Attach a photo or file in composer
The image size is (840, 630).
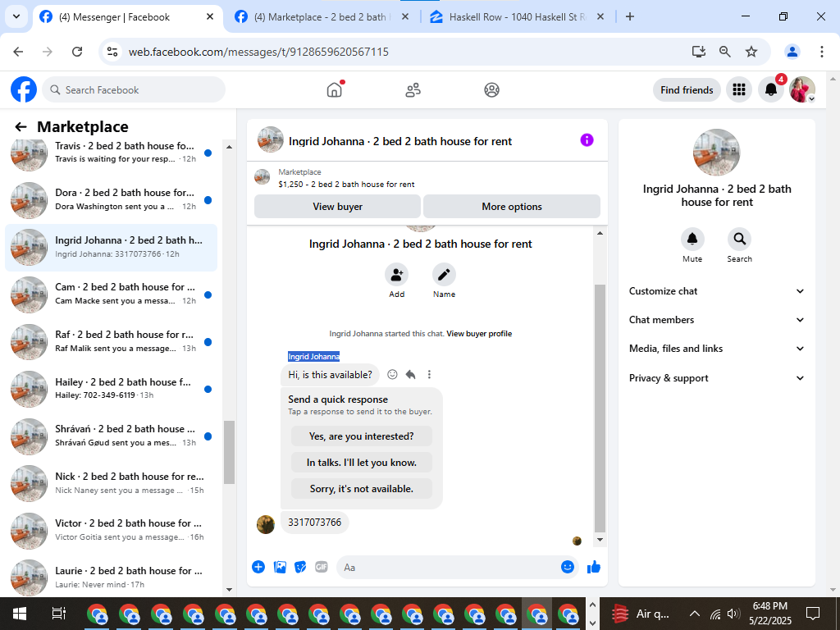click(280, 567)
